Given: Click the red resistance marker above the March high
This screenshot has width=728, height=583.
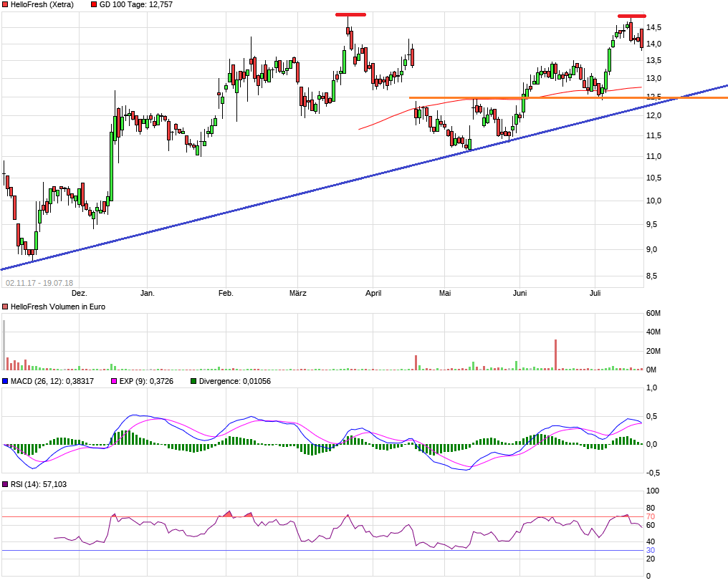Looking at the screenshot, I should pyautogui.click(x=350, y=14).
